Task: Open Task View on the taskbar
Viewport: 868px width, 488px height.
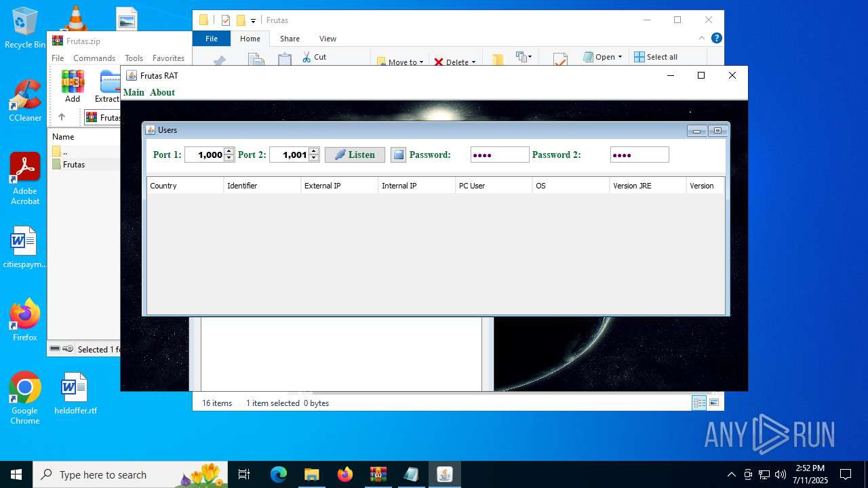Action: [x=244, y=474]
